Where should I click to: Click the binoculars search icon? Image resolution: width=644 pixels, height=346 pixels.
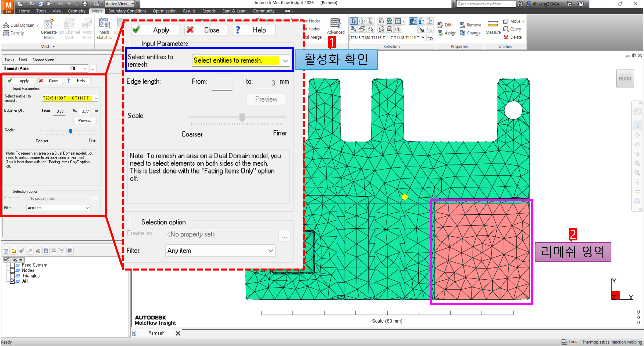point(520,4)
